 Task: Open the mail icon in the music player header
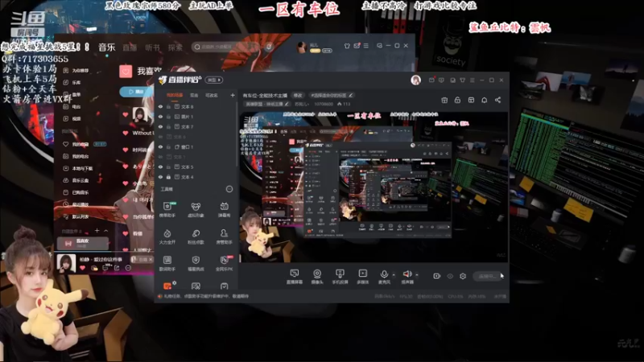(x=357, y=46)
